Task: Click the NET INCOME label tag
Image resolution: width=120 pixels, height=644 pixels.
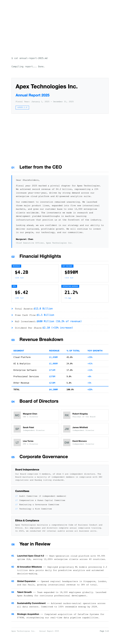Action: pos(67,266)
